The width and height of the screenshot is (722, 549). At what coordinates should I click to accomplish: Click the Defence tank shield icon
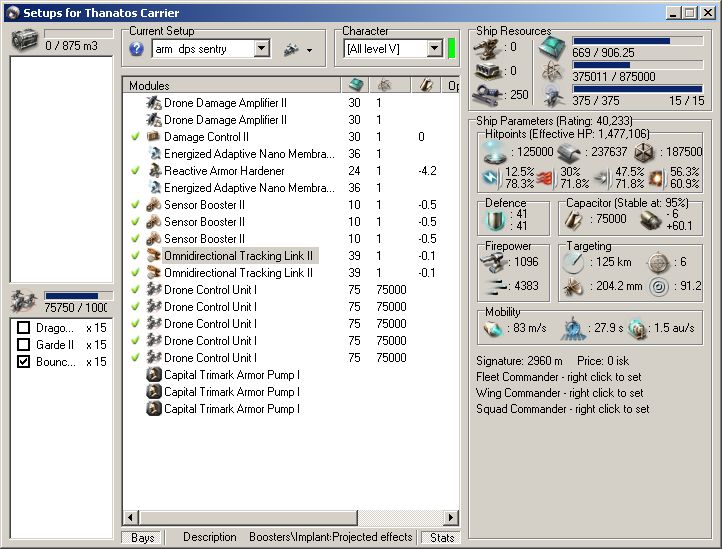tap(496, 220)
